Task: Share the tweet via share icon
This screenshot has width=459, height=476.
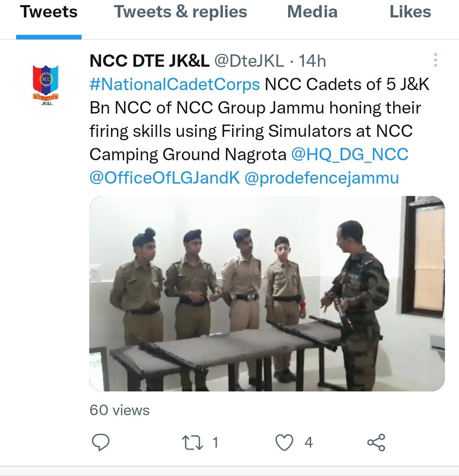Action: [376, 442]
